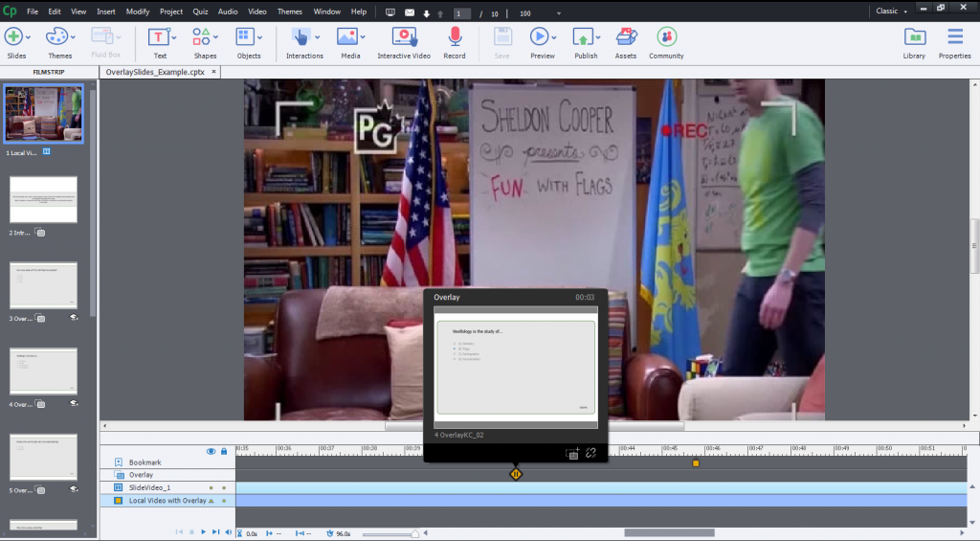Open the Library panel
The height and width of the screenshot is (541, 980).
tap(914, 37)
